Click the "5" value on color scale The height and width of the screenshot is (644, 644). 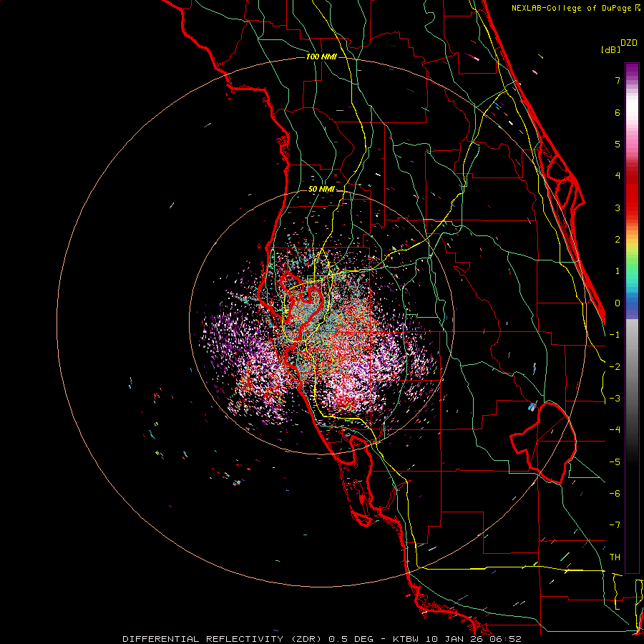coord(618,144)
